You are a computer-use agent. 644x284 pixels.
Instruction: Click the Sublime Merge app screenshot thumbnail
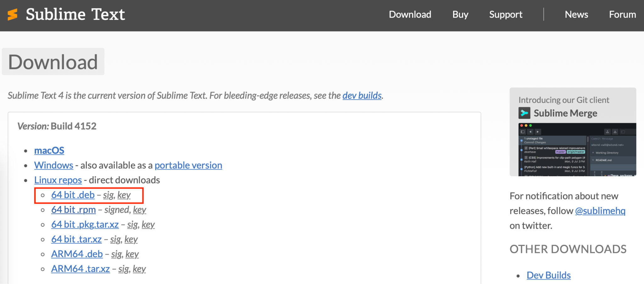(577, 150)
